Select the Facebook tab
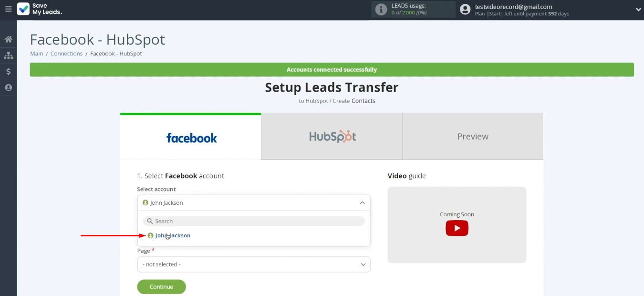 click(191, 137)
